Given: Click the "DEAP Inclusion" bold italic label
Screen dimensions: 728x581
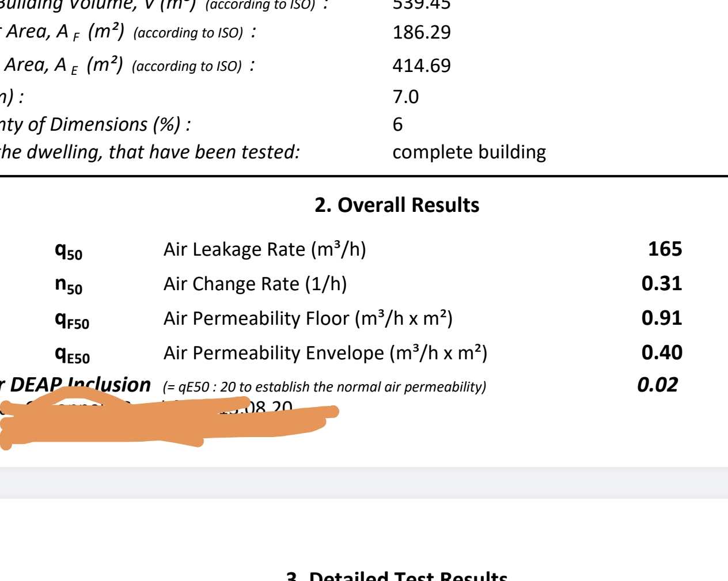Looking at the screenshot, I should pos(80,384).
